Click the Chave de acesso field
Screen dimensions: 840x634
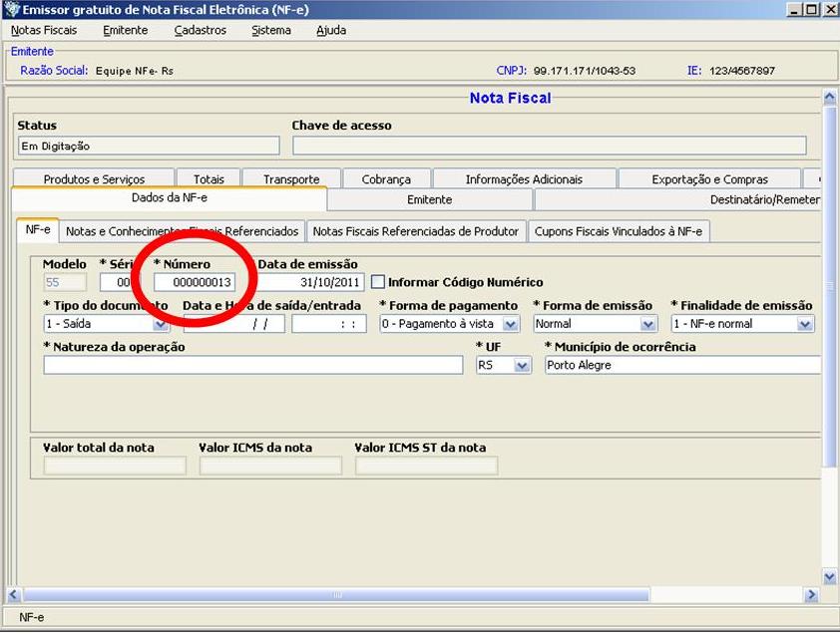pyautogui.click(x=550, y=146)
